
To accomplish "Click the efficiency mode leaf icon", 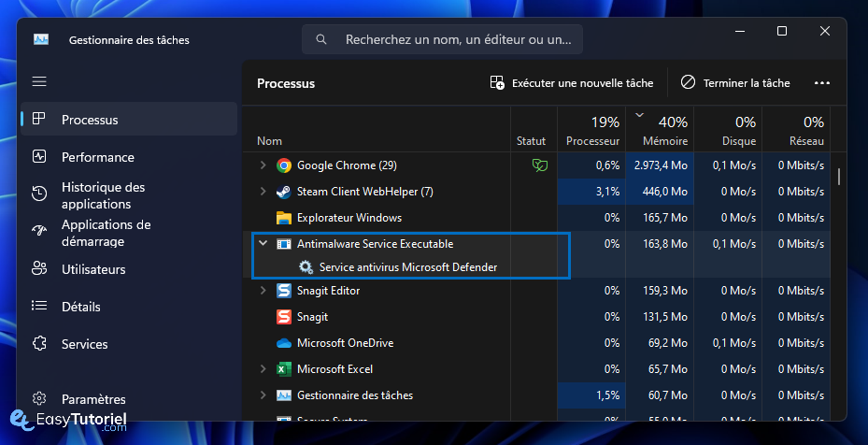I will point(539,165).
